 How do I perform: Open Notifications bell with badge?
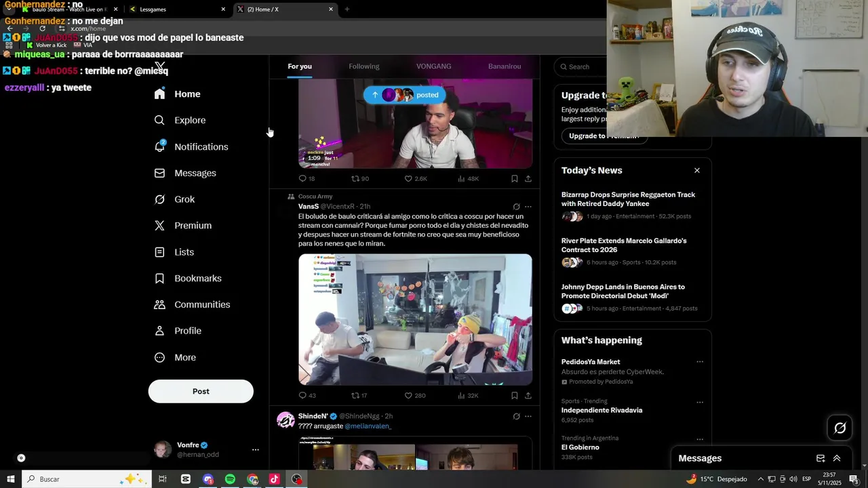tap(160, 146)
